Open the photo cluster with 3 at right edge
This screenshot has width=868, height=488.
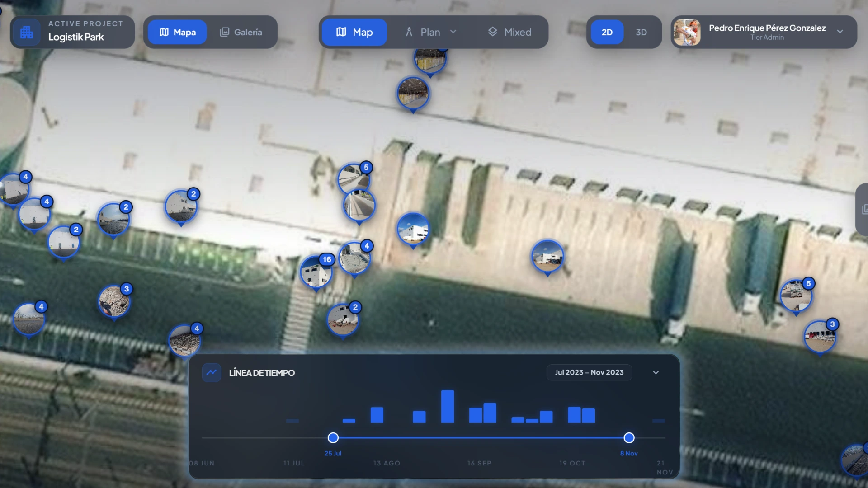[x=820, y=337]
